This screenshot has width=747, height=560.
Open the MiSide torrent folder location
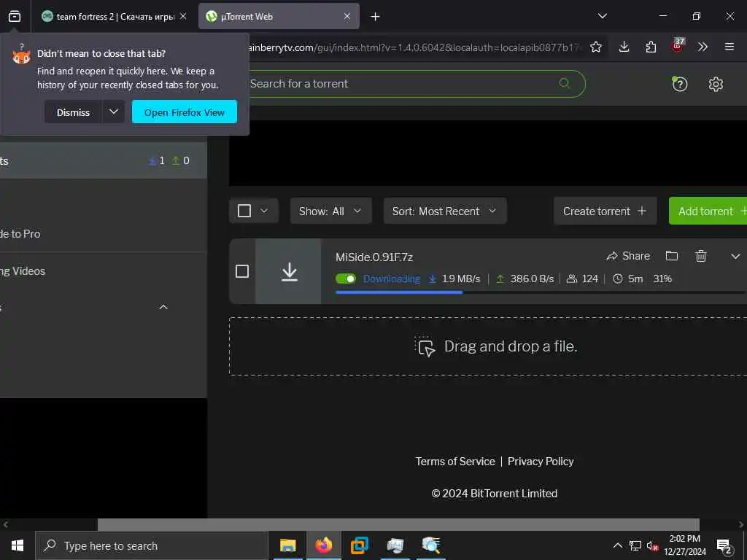pos(672,256)
